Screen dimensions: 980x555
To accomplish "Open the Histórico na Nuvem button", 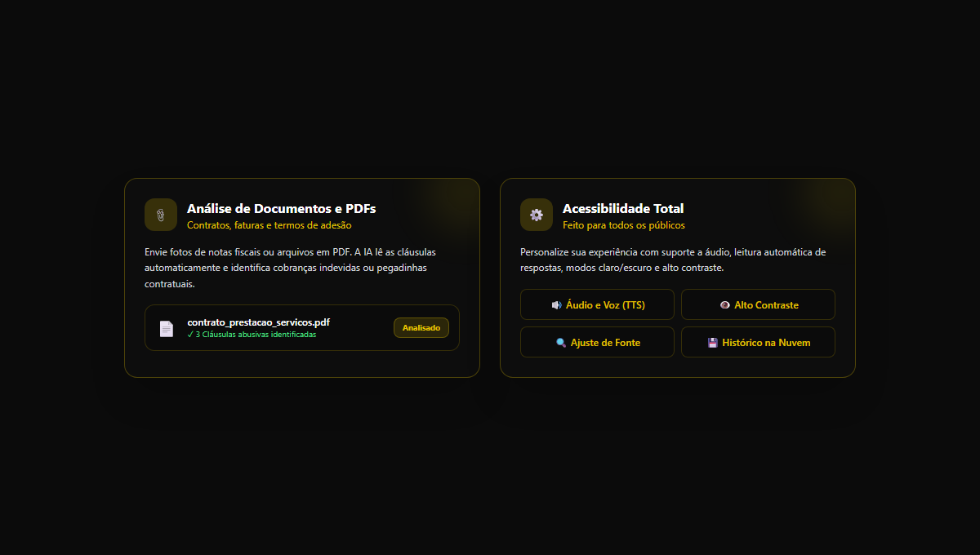I will 758,342.
